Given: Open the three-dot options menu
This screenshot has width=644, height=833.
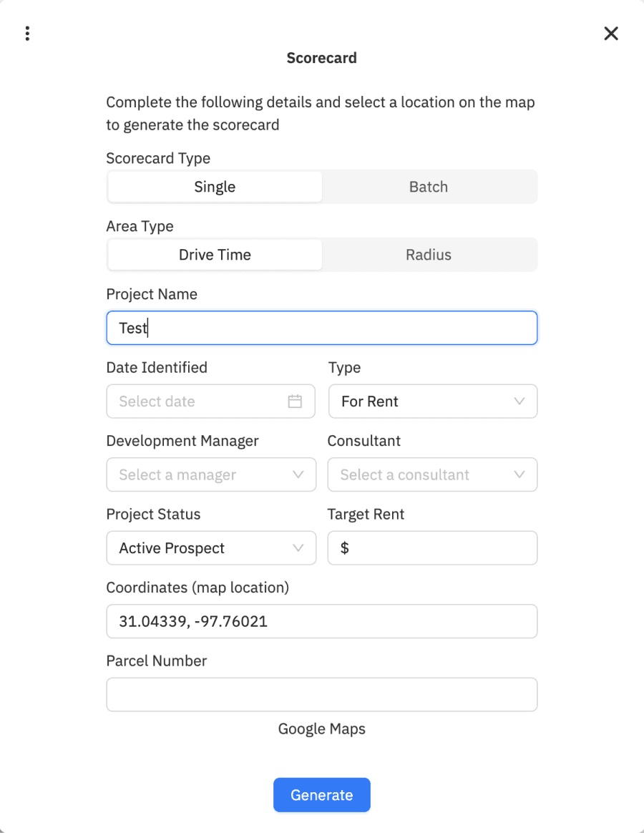Looking at the screenshot, I should click(27, 34).
